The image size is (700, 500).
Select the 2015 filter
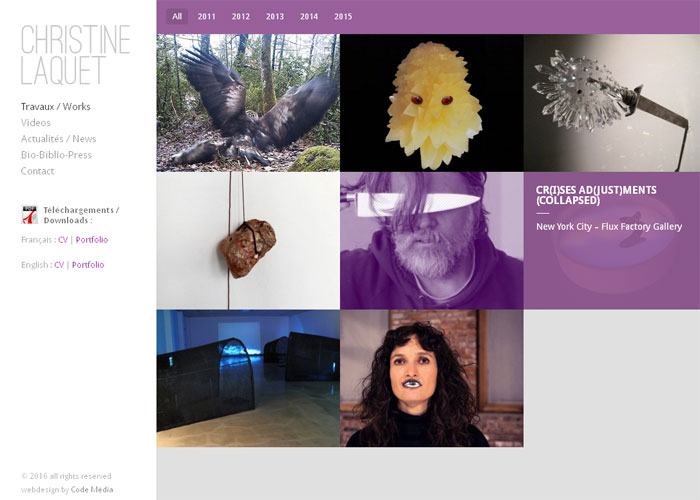pos(343,17)
